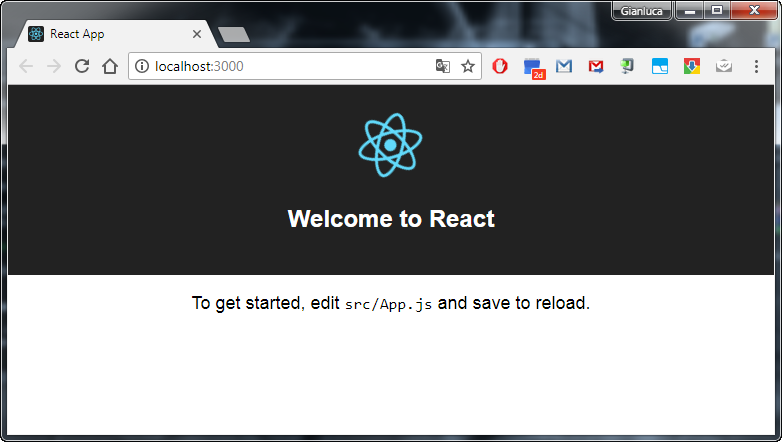The image size is (782, 442).
Task: Click the localhost:3000 address bar
Action: [290, 66]
